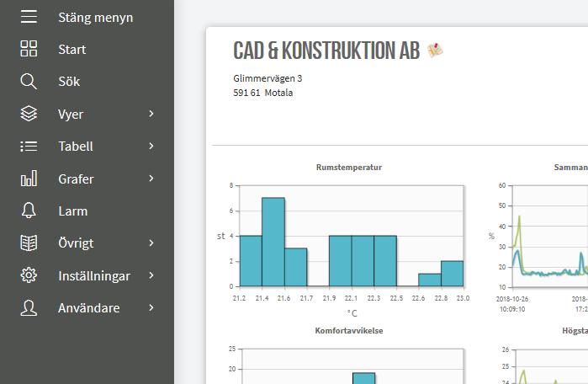Select Vyer menu label
Viewport: 588px width, 384px height.
(71, 115)
